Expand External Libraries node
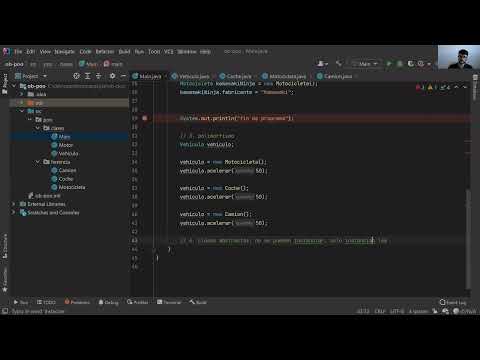The width and height of the screenshot is (480, 360). (14, 204)
